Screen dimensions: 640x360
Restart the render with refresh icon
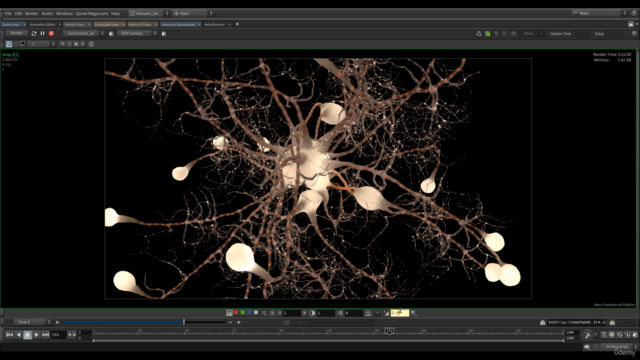(34, 33)
